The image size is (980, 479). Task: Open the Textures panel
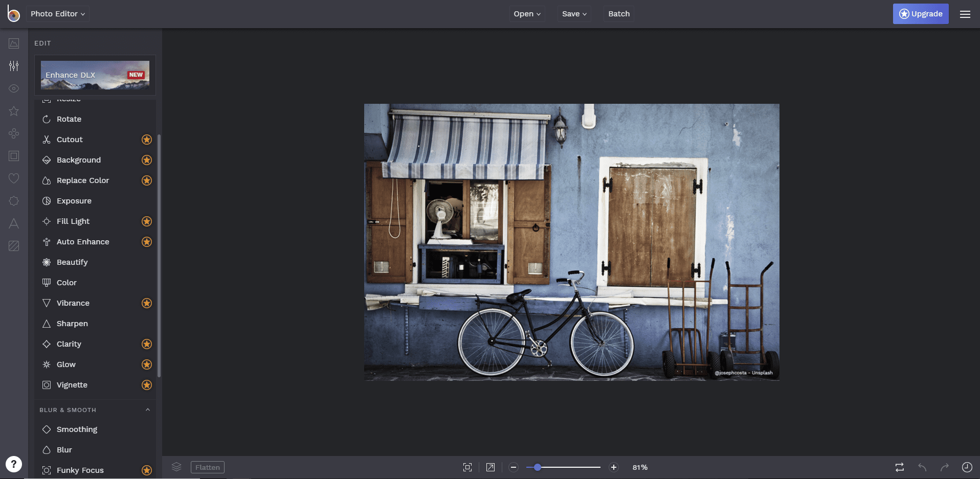[14, 246]
